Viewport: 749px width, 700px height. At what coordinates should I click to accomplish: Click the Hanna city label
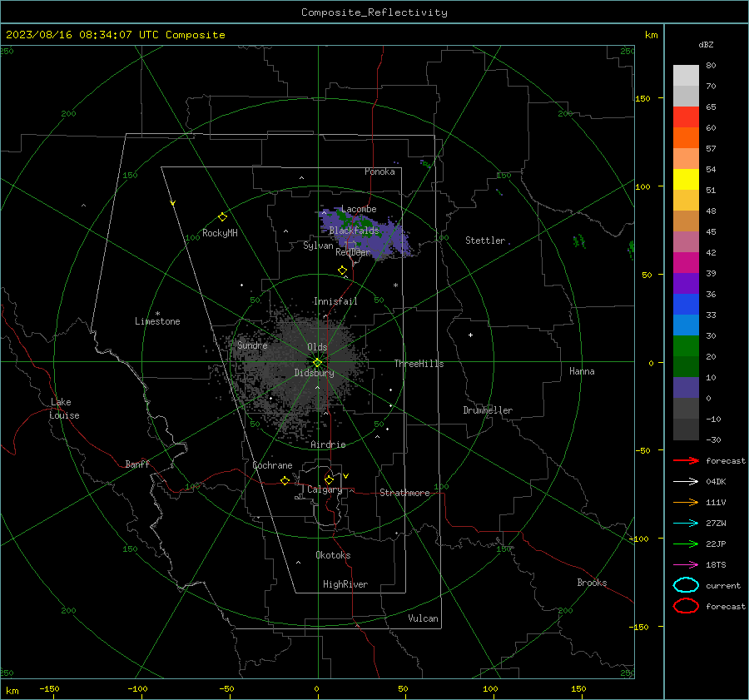click(582, 371)
